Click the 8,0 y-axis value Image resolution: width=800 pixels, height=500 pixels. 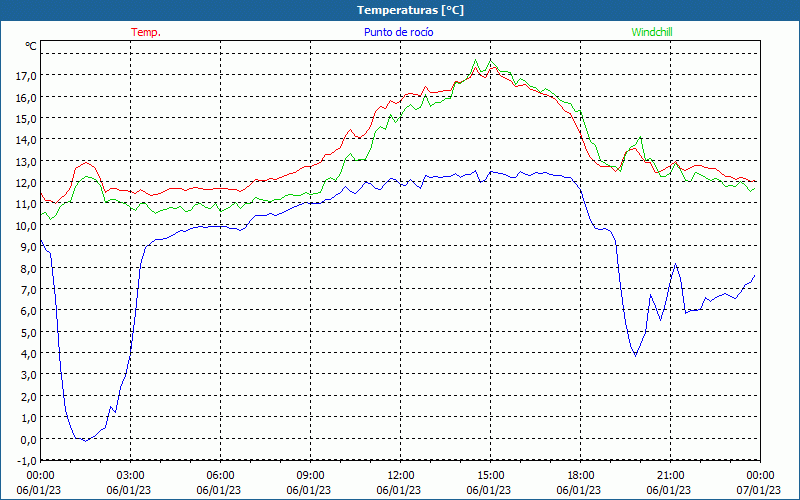click(29, 268)
